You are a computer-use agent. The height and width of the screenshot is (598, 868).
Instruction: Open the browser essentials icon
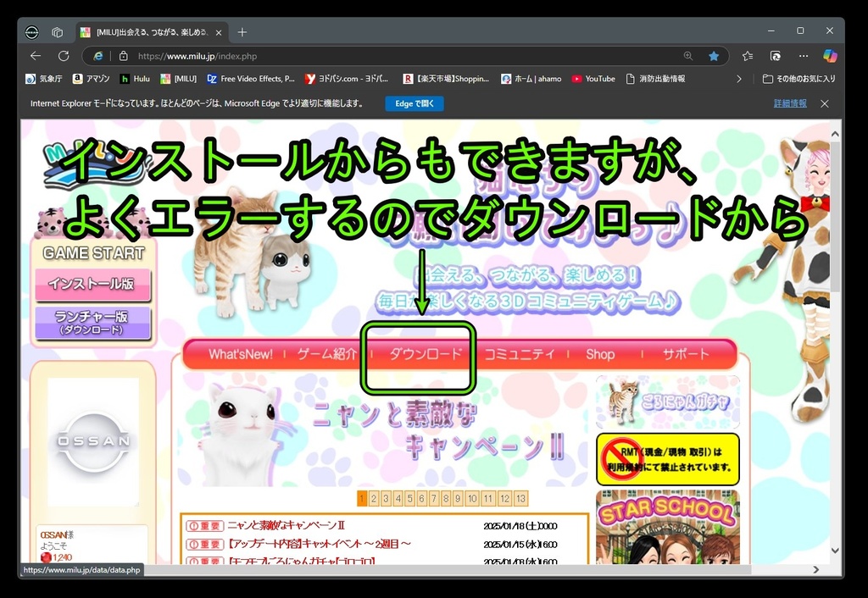coord(776,56)
